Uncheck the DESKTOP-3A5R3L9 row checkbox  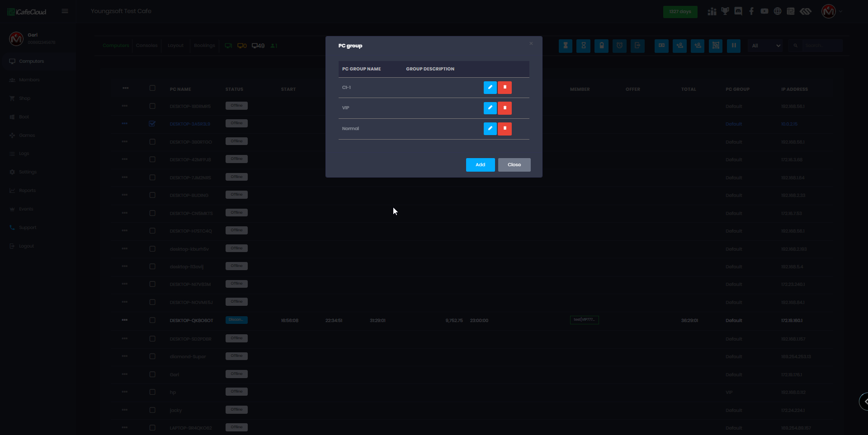point(152,124)
